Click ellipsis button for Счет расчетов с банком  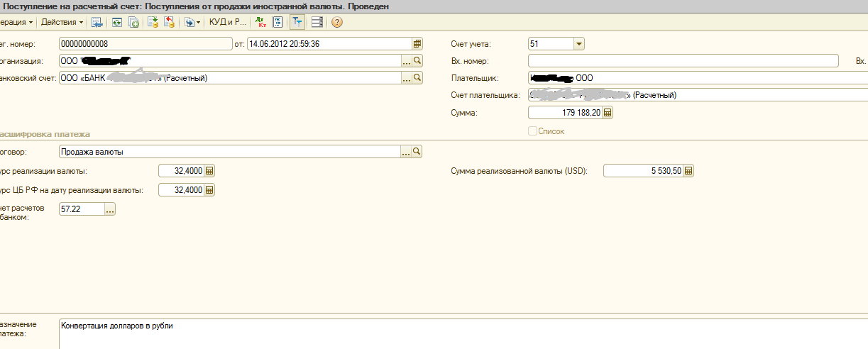tap(109, 209)
